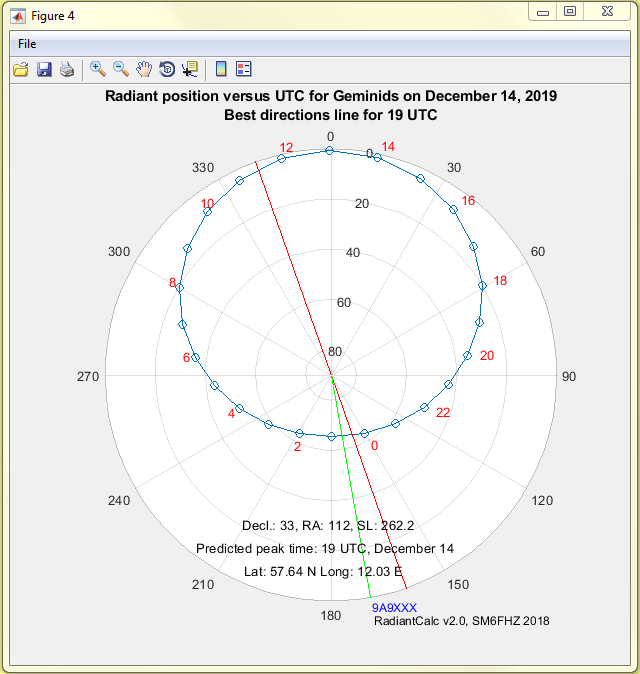Select the Zoom Out magnifier tool

click(x=121, y=69)
